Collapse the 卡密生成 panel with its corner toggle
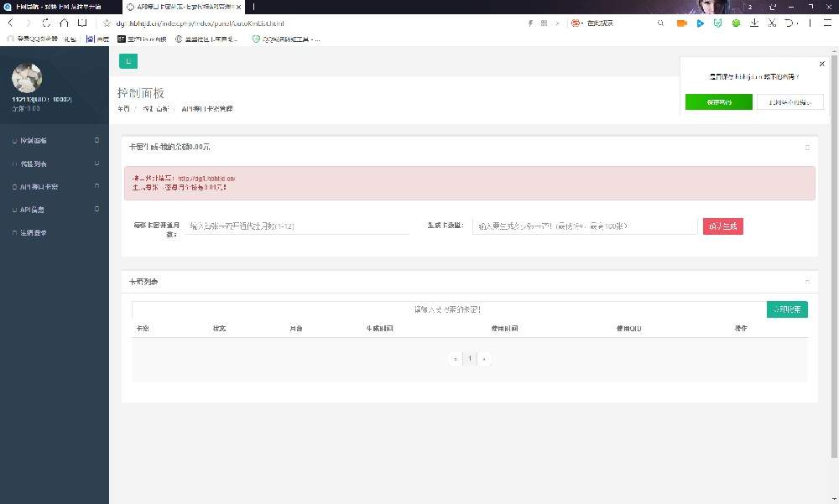 (x=807, y=147)
